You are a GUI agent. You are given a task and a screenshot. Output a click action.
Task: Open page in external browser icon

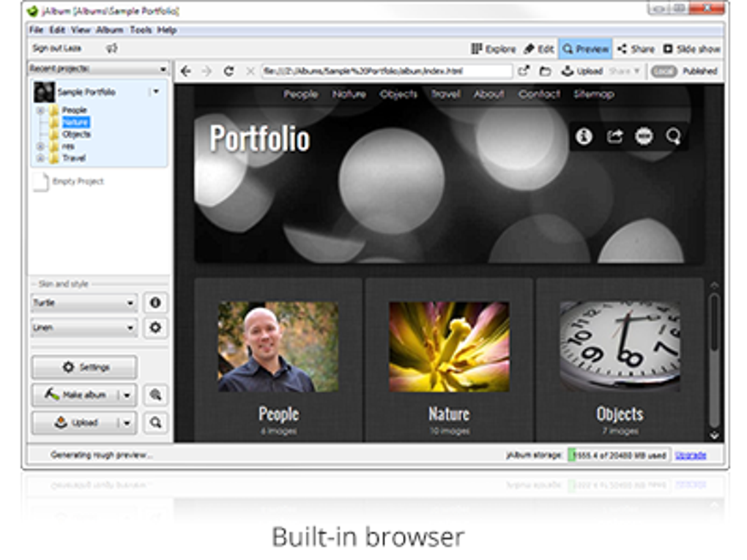pyautogui.click(x=524, y=71)
